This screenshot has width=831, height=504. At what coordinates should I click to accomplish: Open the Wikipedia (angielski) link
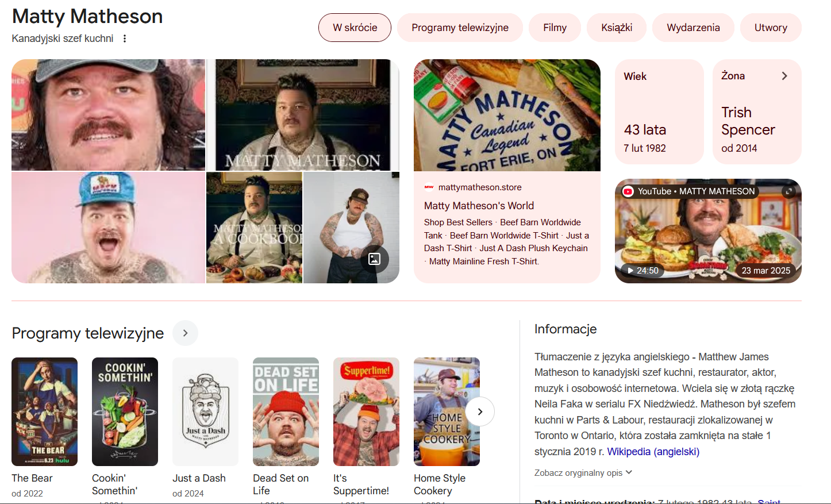point(653,452)
